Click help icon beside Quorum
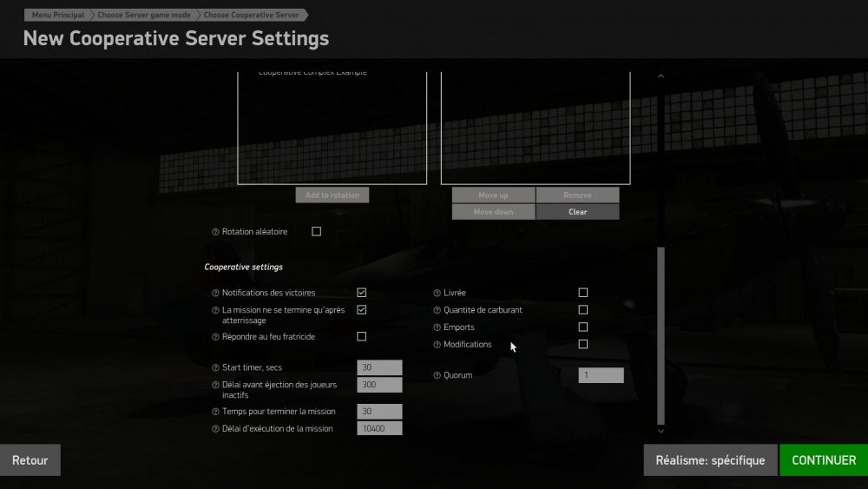 (437, 375)
